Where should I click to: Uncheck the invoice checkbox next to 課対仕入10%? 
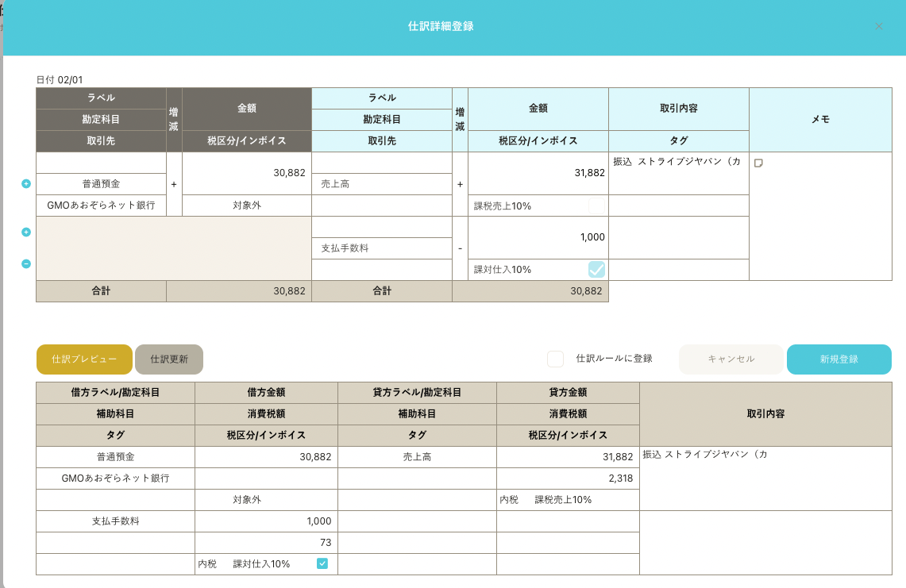point(596,269)
